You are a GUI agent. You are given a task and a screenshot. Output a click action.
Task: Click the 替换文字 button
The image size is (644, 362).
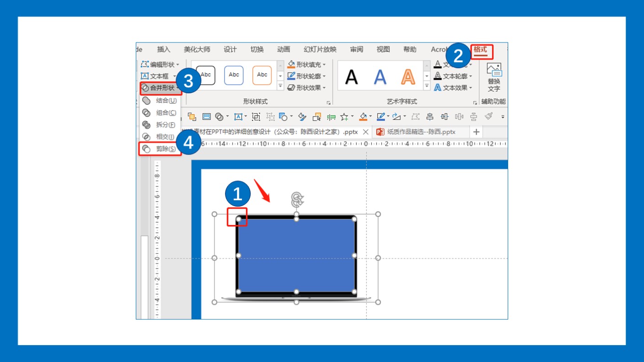pos(494,78)
